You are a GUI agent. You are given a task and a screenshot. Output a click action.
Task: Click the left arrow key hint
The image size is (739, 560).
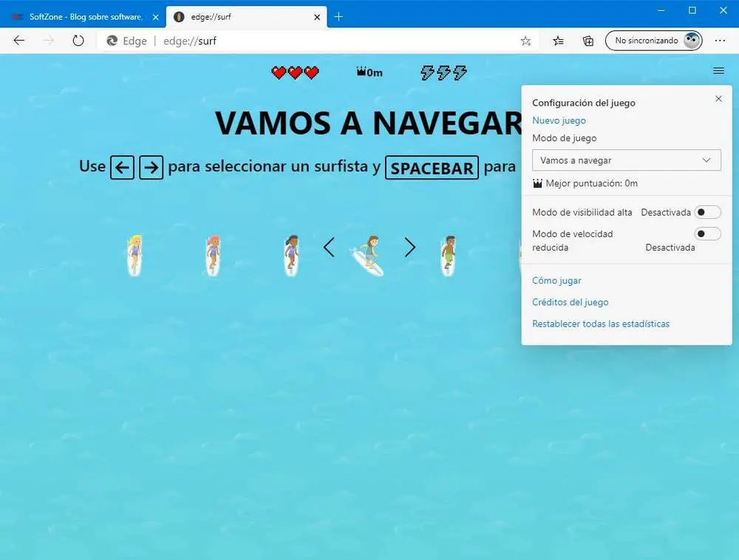tap(122, 167)
